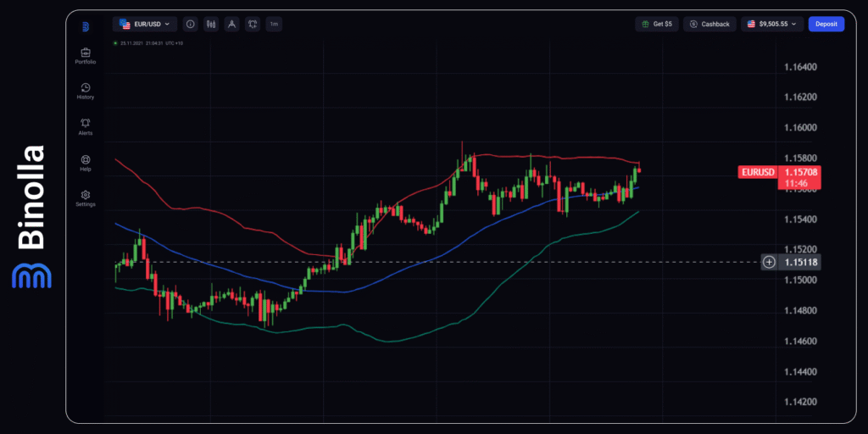Click the Get $5 bonus button
Image resolution: width=868 pixels, height=434 pixels.
tap(657, 25)
